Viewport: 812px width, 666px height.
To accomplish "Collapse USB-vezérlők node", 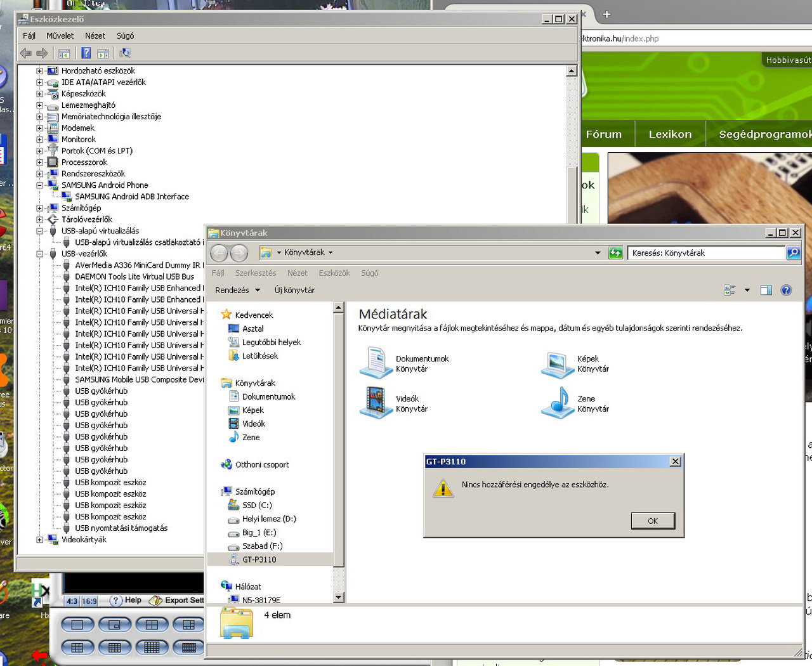I will point(40,254).
